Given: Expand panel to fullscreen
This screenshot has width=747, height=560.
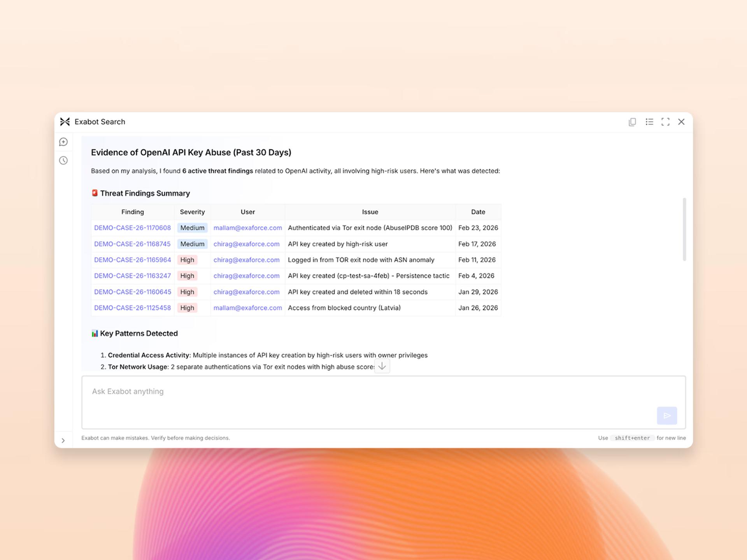Looking at the screenshot, I should coord(665,122).
